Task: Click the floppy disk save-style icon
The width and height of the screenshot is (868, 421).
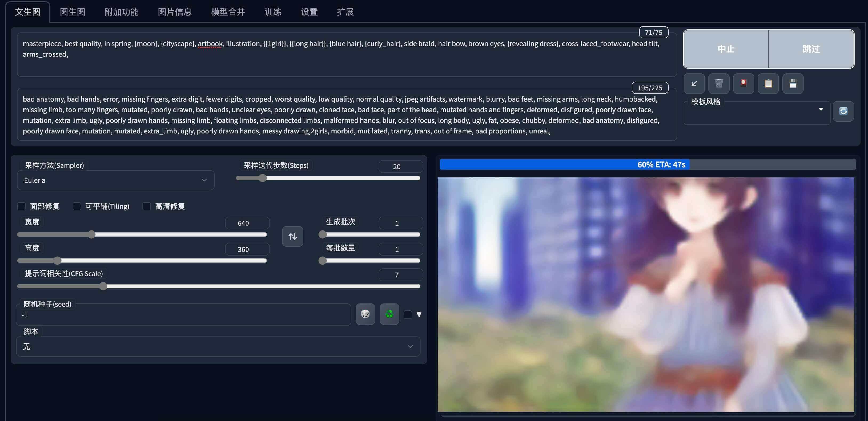Action: [793, 83]
